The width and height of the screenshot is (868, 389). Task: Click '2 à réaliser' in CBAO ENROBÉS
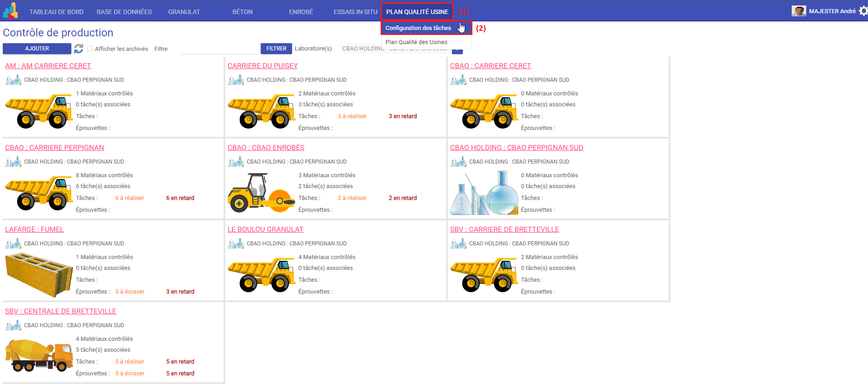(x=352, y=198)
